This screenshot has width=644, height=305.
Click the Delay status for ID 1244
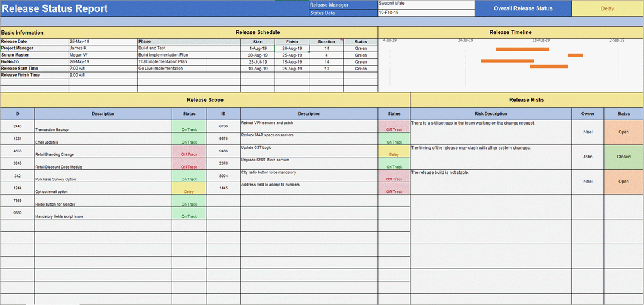(x=189, y=191)
